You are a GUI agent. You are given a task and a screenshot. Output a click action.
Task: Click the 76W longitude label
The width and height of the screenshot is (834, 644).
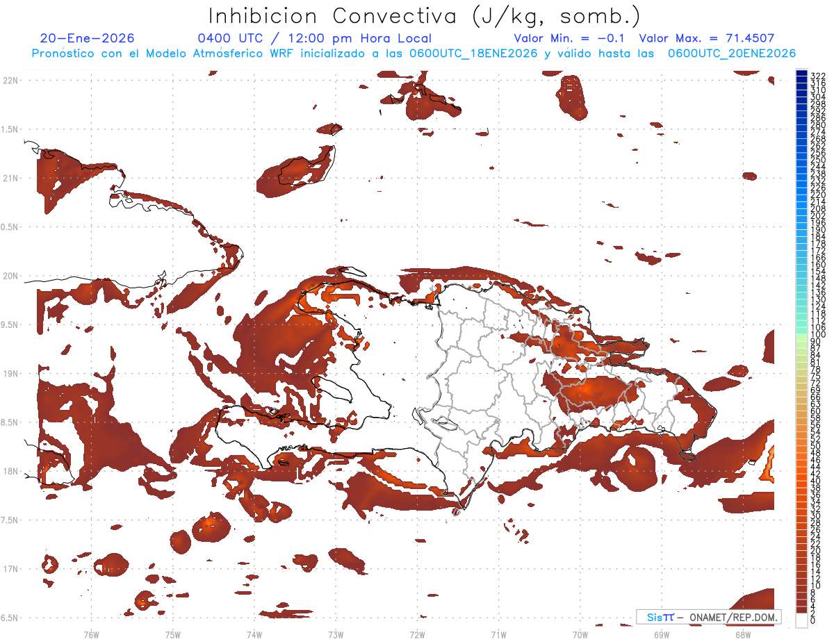pos(91,634)
